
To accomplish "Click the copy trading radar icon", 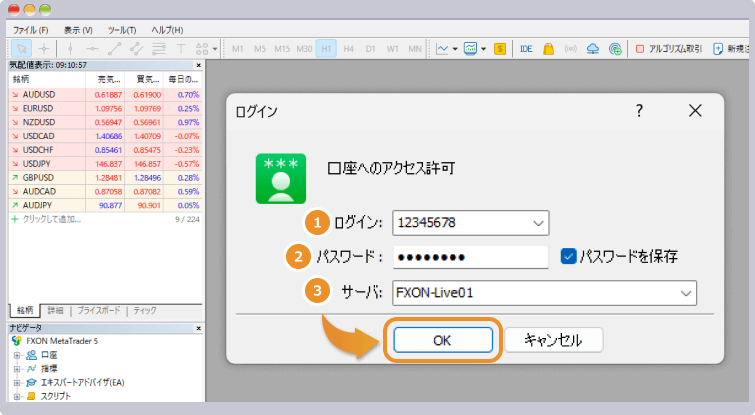I will point(615,49).
